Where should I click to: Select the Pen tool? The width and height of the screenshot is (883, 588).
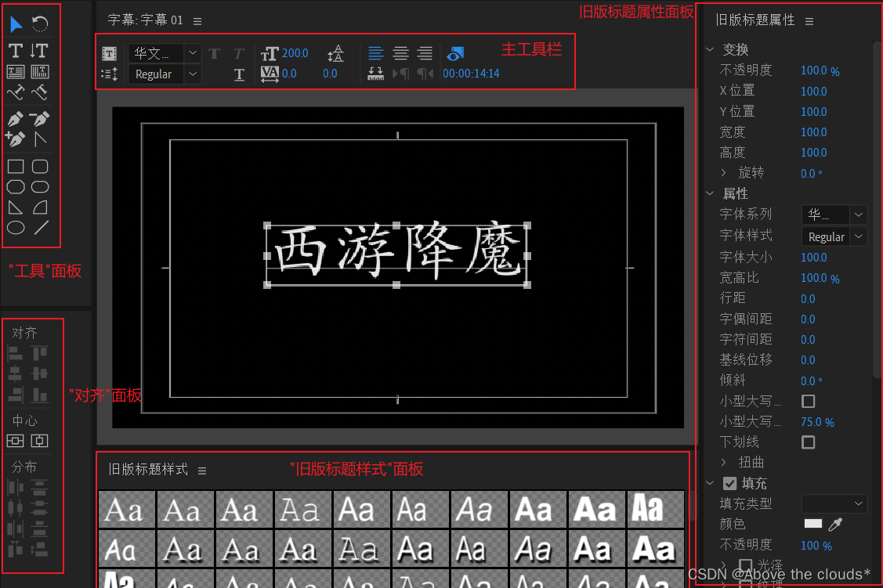[16, 119]
